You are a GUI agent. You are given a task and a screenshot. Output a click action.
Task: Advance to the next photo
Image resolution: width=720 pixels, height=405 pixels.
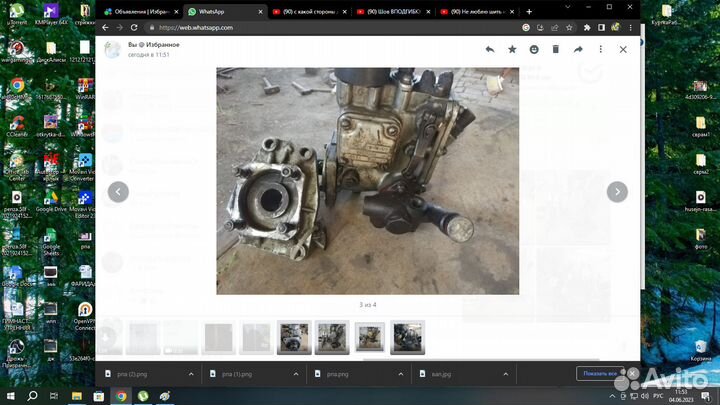click(618, 192)
